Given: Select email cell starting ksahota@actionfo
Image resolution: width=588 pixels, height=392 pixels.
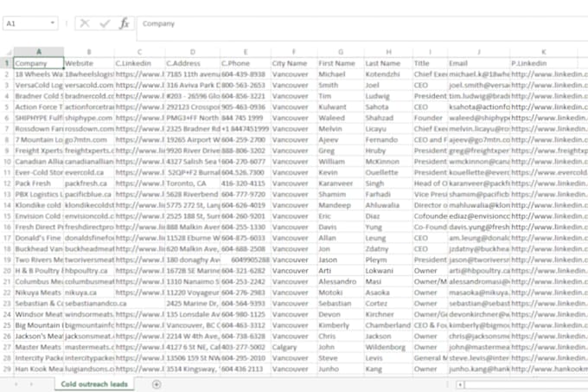Looking at the screenshot, I should tap(479, 107).
